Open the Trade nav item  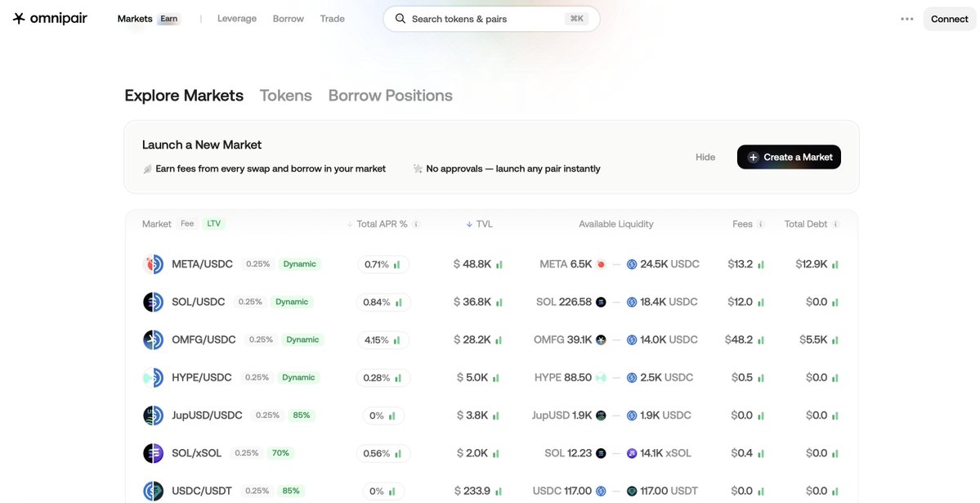pos(333,19)
